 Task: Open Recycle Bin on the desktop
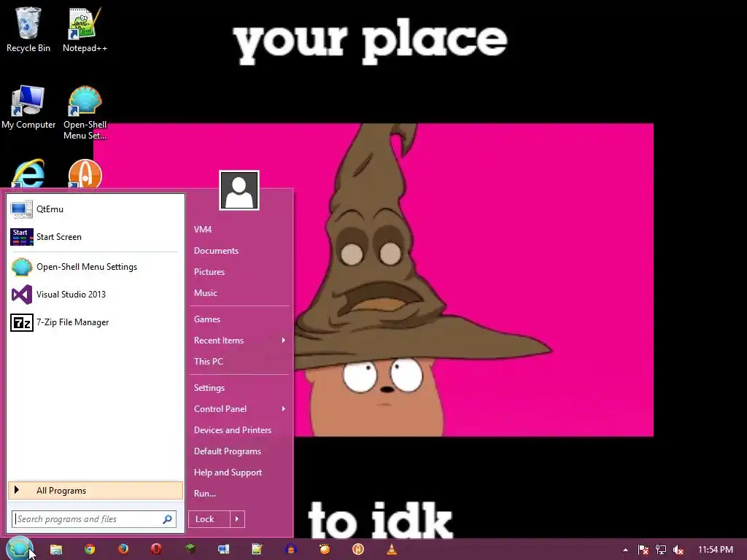[x=28, y=29]
